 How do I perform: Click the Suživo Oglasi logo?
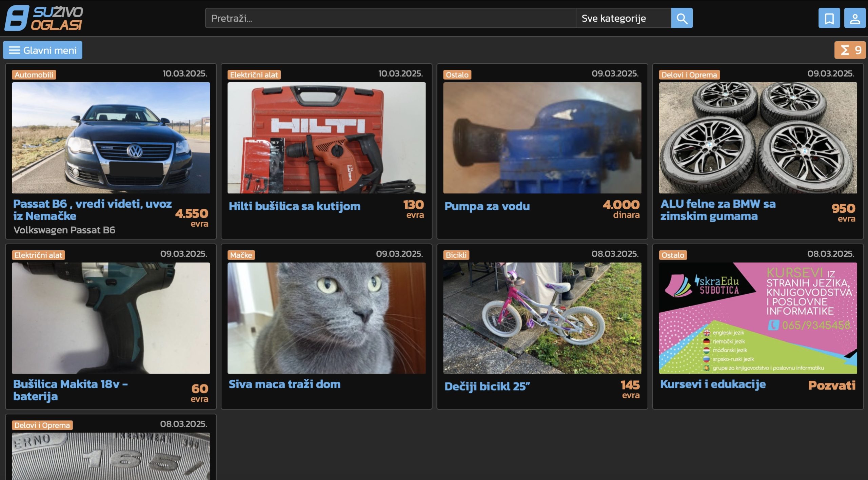pos(44,18)
